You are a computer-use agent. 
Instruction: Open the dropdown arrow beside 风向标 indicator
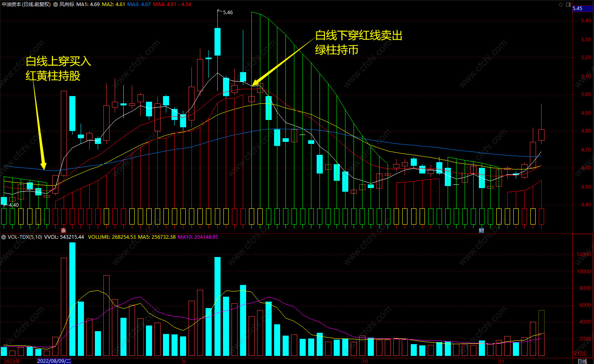click(56, 4)
